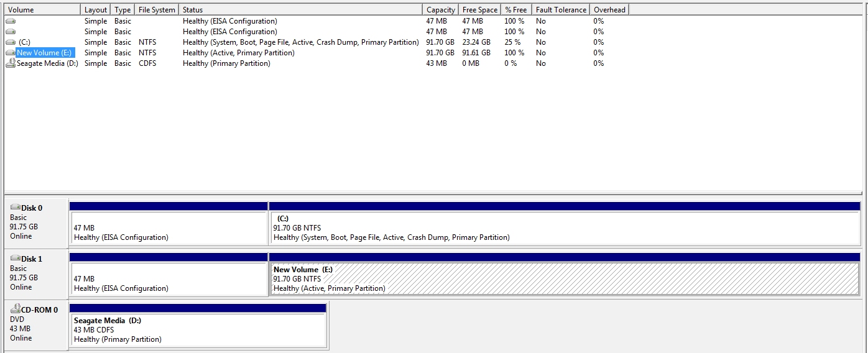The width and height of the screenshot is (868, 353).
Task: Sort by the Layout column header
Action: [96, 10]
